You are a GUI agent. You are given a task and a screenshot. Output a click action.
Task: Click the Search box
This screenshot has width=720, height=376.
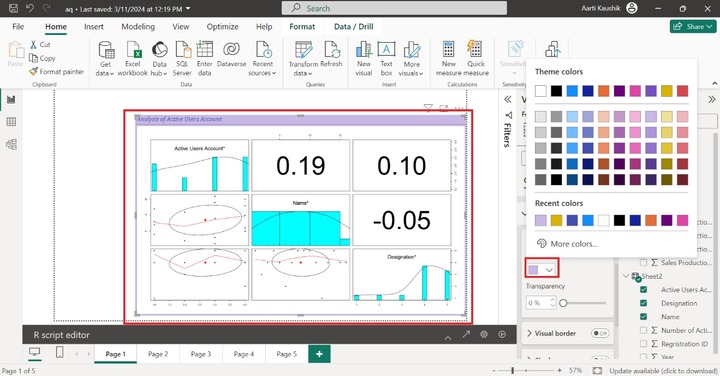coord(394,8)
